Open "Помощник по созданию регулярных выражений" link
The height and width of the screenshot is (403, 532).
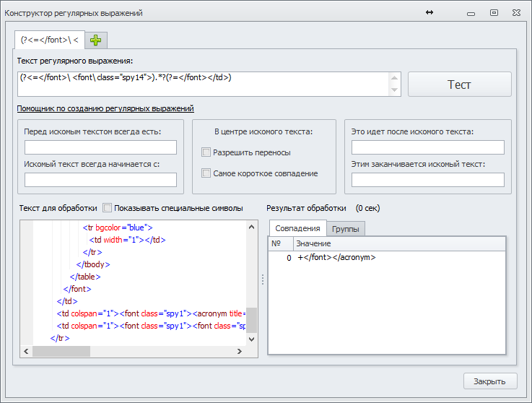105,108
